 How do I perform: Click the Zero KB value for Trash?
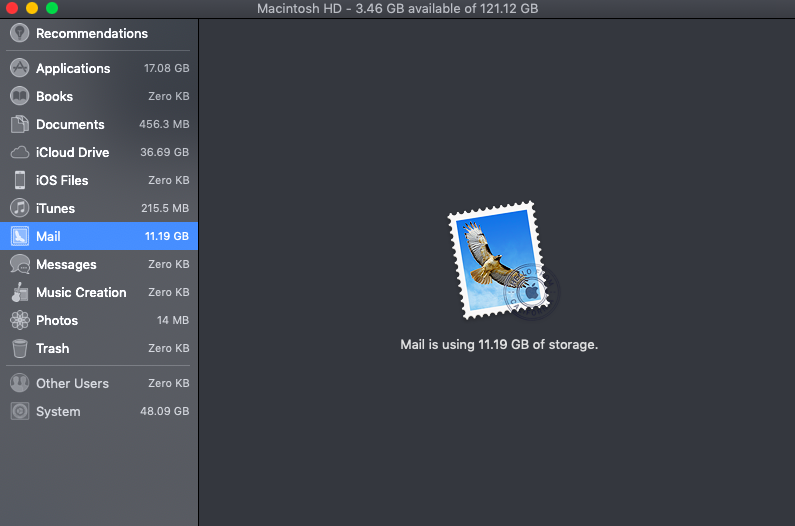[169, 348]
